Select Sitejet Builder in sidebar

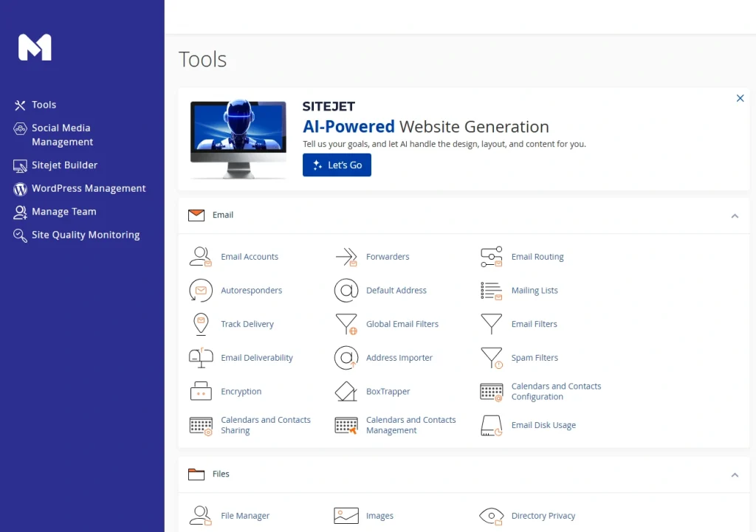pos(55,165)
